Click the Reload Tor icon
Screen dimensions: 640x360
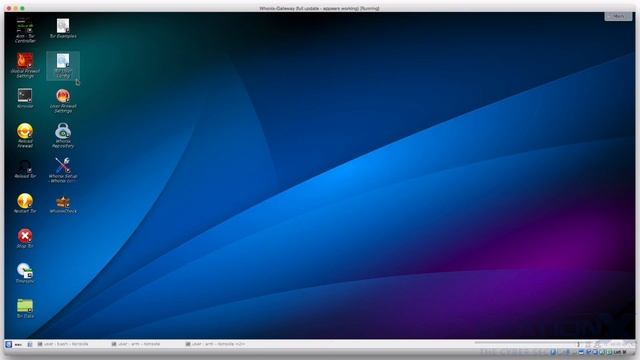pos(25,169)
